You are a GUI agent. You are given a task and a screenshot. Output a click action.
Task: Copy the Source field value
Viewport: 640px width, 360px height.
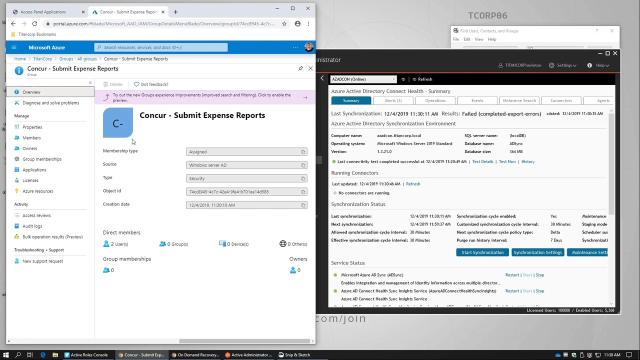point(303,165)
